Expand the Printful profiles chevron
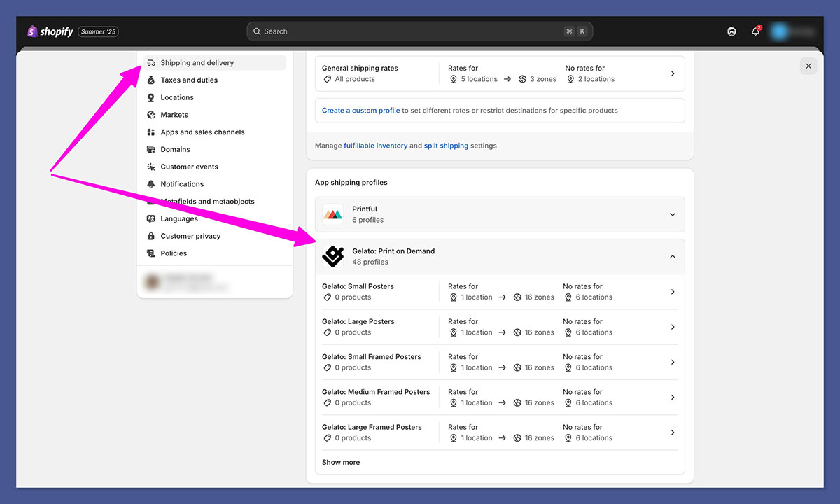Image resolution: width=840 pixels, height=504 pixels. (x=673, y=215)
